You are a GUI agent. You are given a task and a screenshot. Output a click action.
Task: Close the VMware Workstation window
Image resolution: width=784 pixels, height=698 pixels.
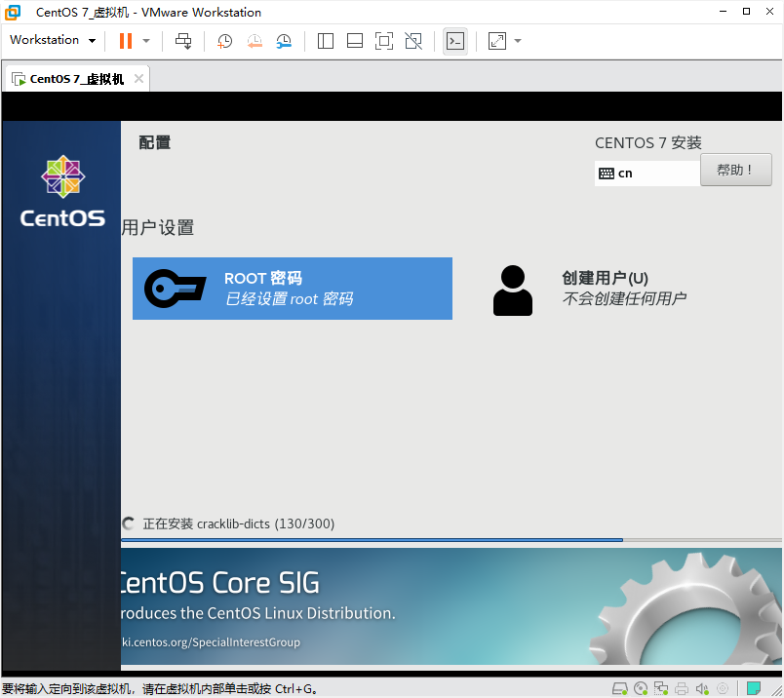(x=770, y=12)
